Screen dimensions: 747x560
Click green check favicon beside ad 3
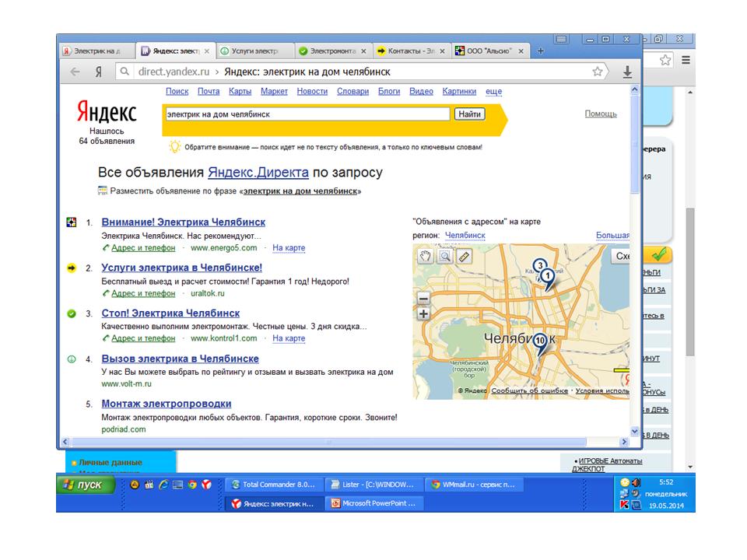[72, 313]
